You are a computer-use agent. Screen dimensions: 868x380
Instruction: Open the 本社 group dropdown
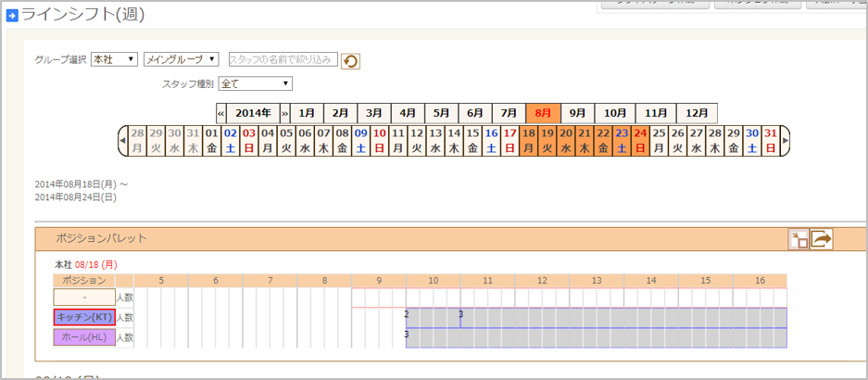[114, 59]
